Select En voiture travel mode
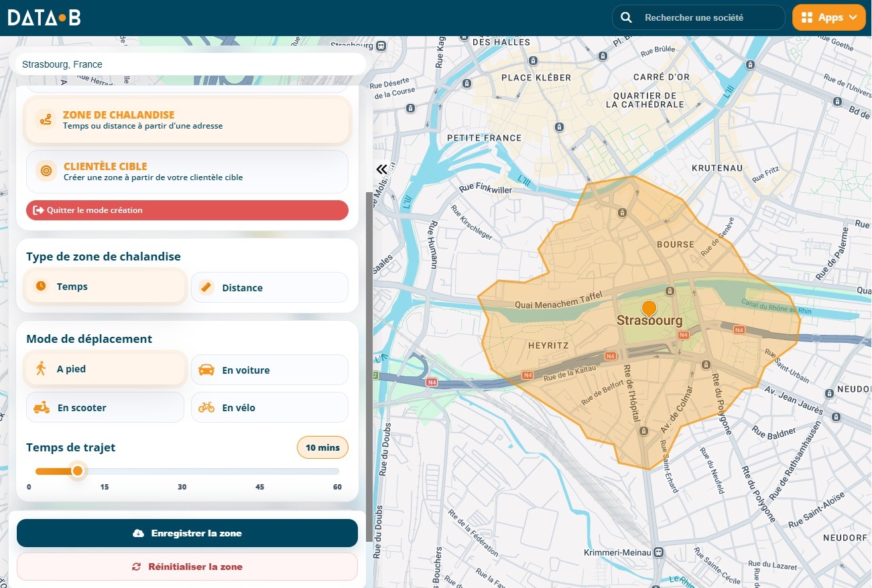Image resolution: width=872 pixels, height=588 pixels. 269,370
